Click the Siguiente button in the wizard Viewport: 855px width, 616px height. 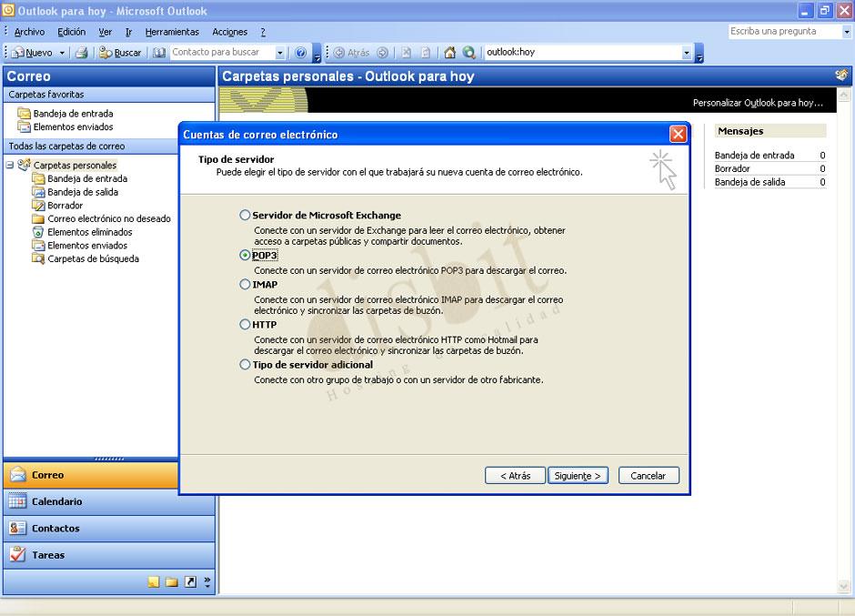[x=577, y=475]
